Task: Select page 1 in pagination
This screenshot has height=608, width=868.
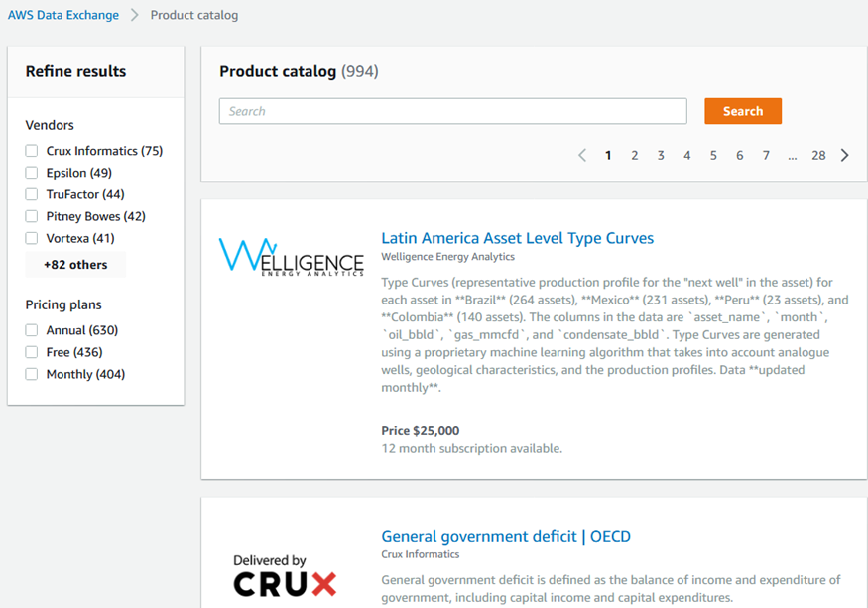Action: [x=608, y=155]
